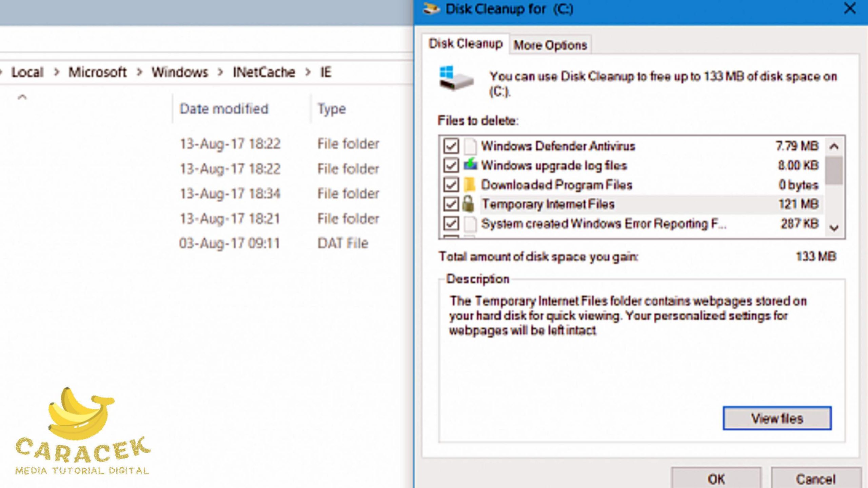Select the Windows Defender Antivirus entry
Screen dimensions: 868x488
click(558, 146)
